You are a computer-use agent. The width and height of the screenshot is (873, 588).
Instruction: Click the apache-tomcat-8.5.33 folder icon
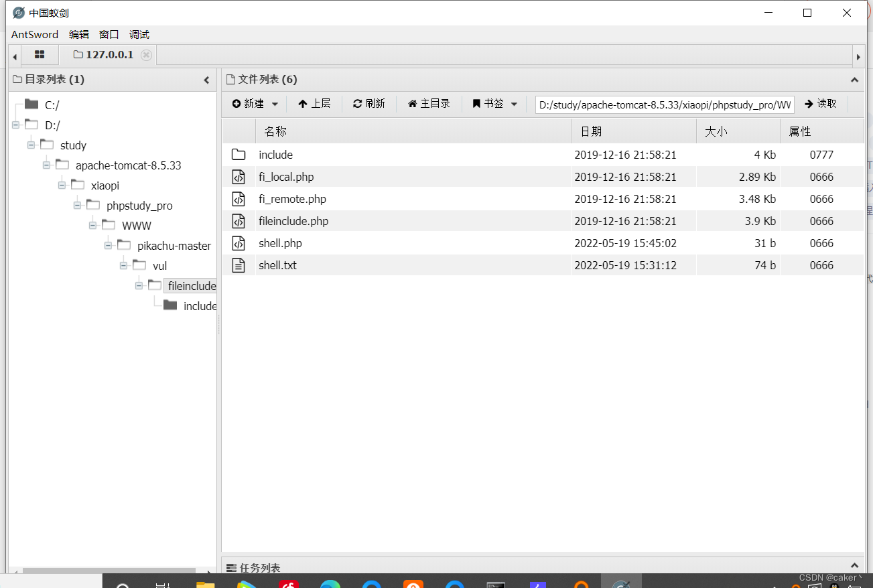(x=62, y=164)
